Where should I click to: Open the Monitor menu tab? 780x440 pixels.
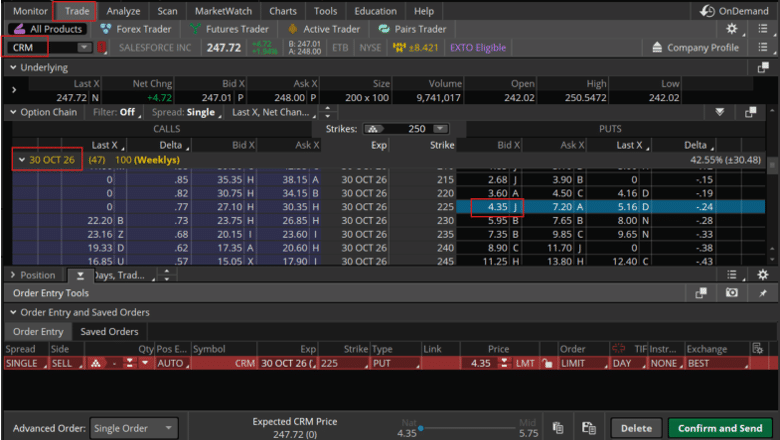(x=30, y=11)
